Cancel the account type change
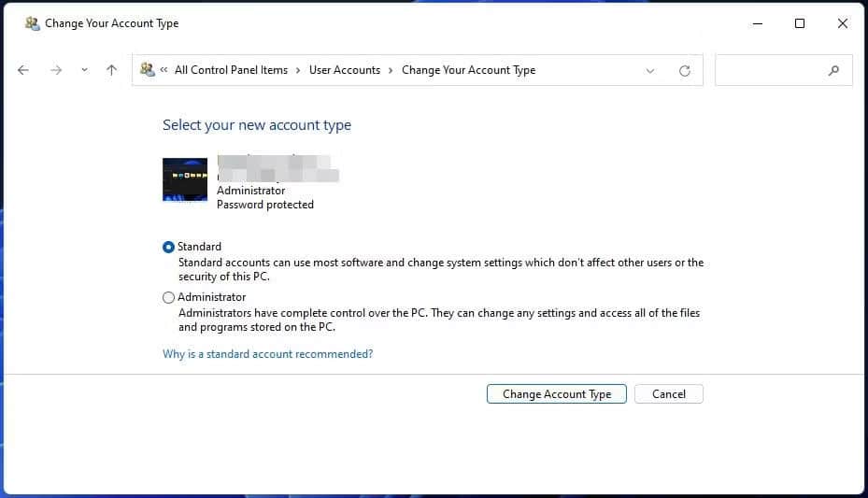The image size is (868, 498). click(669, 394)
